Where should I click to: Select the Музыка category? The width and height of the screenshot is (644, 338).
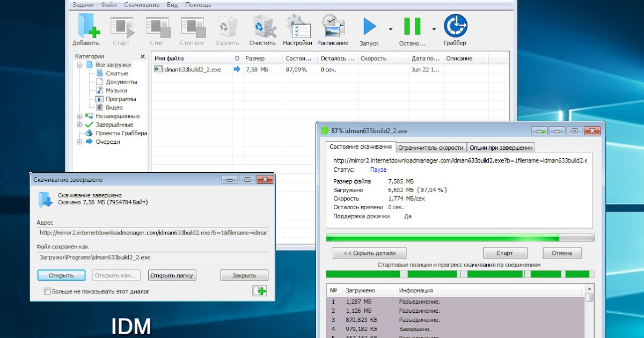pyautogui.click(x=116, y=91)
